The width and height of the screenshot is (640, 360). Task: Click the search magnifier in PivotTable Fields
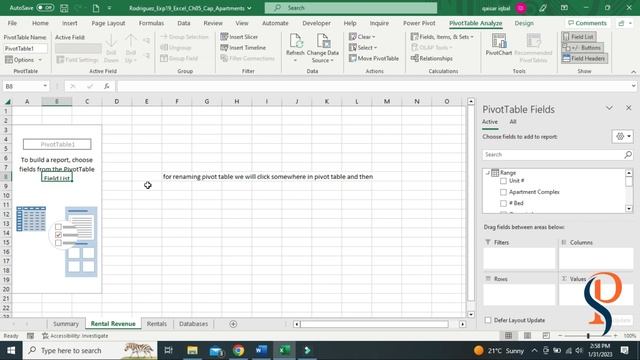(628, 155)
